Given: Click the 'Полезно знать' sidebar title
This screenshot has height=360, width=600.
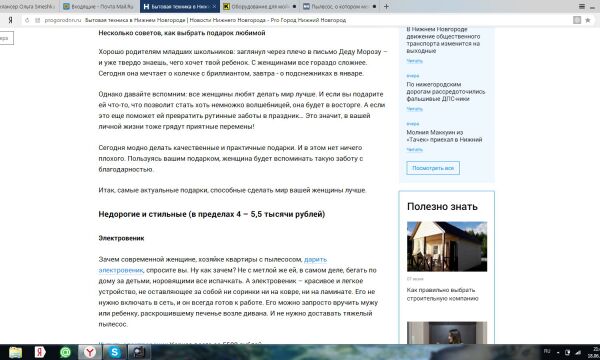Looking at the screenshot, I should click(442, 207).
